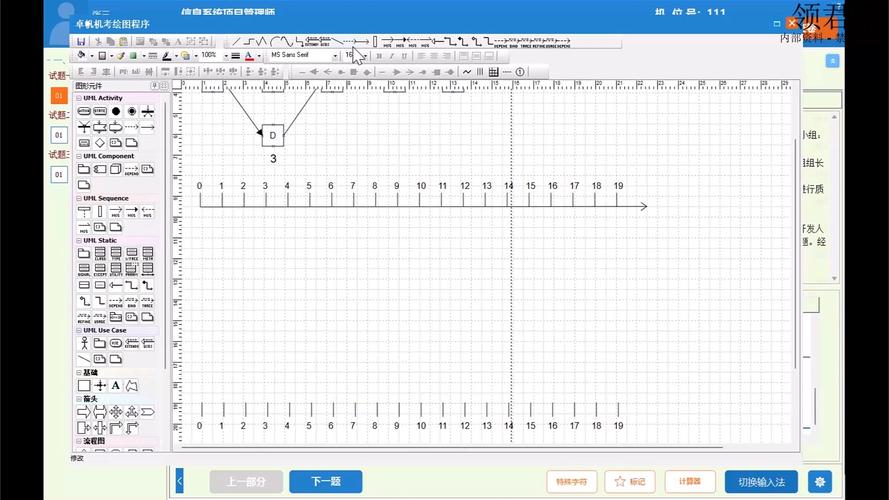
Task: Select the bent up-right arrow shape
Action: (x=116, y=428)
